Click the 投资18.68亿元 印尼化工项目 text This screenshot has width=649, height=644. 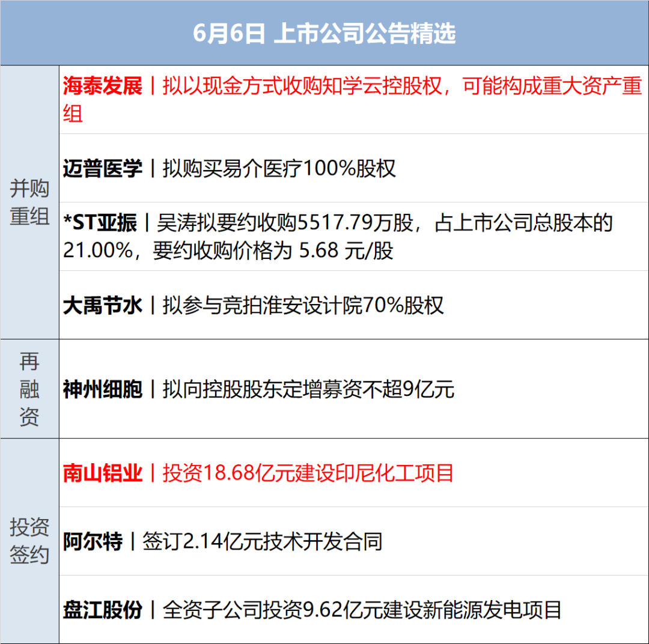coord(308,473)
